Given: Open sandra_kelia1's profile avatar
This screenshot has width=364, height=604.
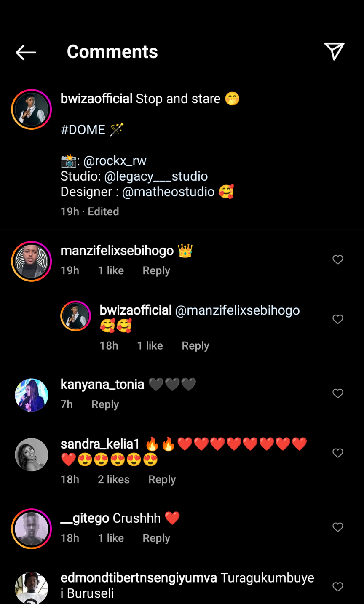Looking at the screenshot, I should coord(32,455).
